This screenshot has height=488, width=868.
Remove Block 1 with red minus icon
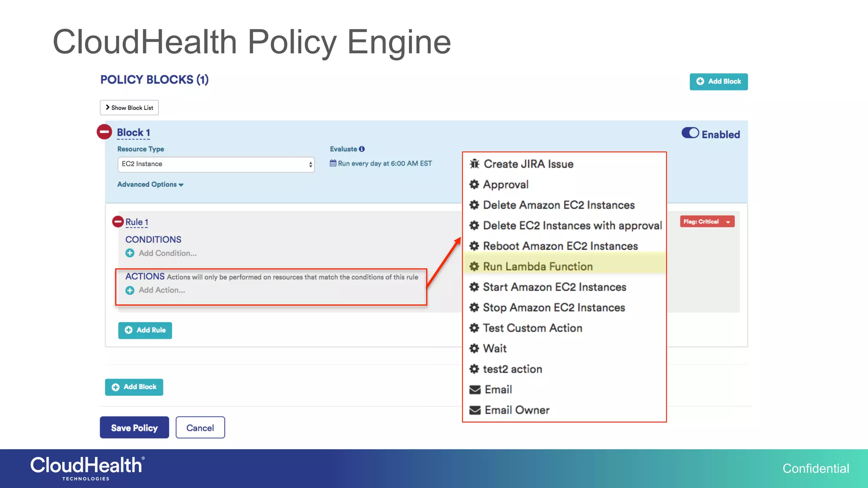click(x=104, y=132)
